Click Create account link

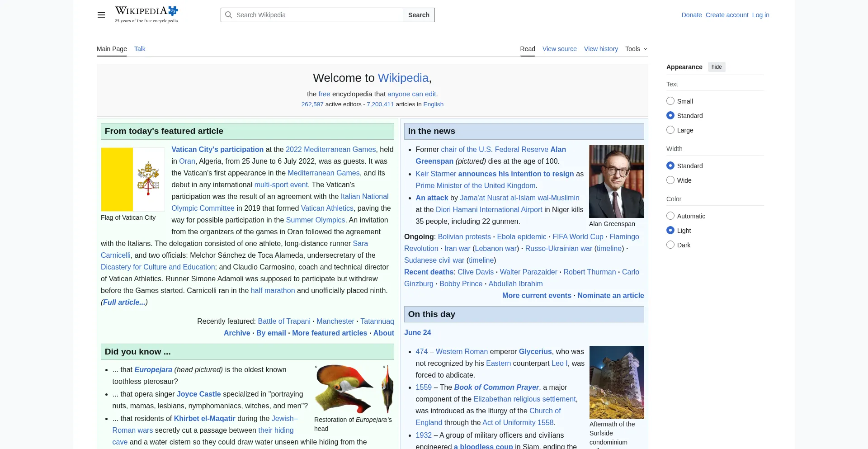(727, 15)
